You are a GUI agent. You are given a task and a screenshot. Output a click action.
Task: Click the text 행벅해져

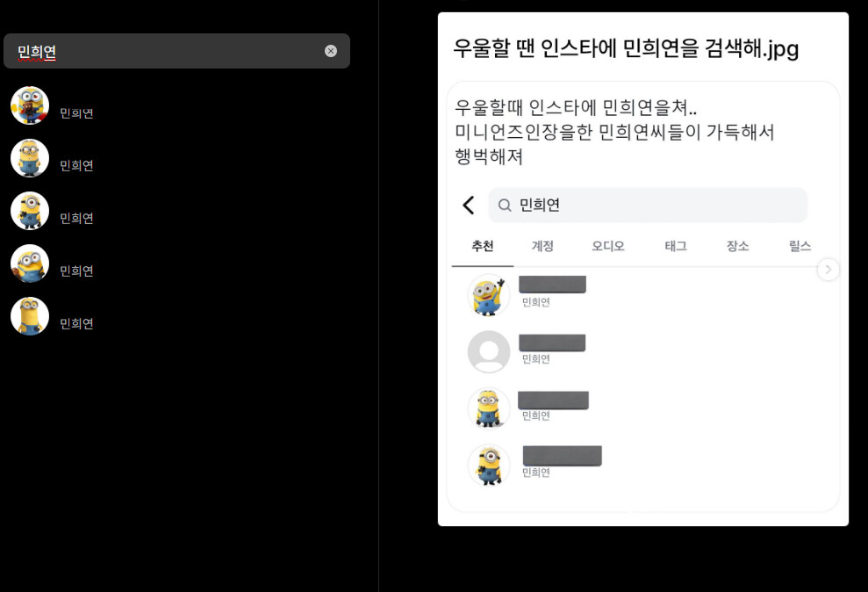coord(489,156)
